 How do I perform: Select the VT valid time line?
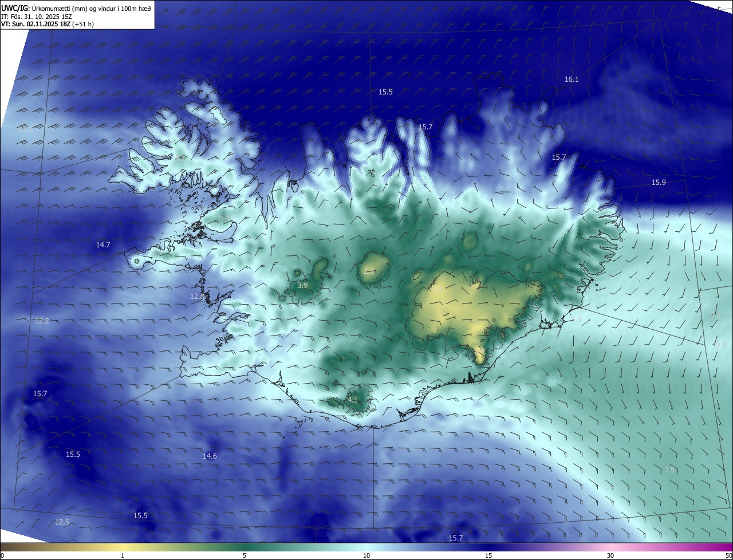pyautogui.click(x=48, y=24)
